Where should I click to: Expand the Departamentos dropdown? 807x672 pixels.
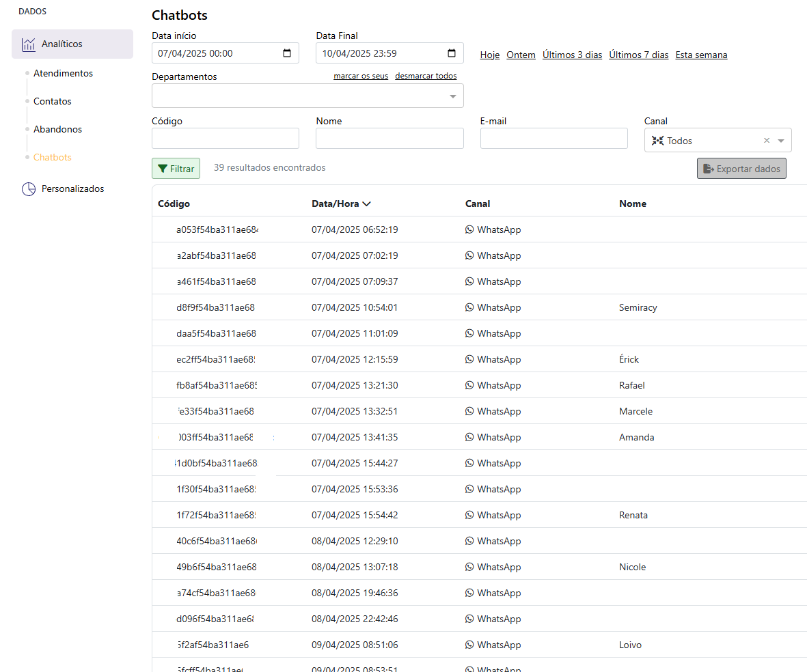(452, 96)
